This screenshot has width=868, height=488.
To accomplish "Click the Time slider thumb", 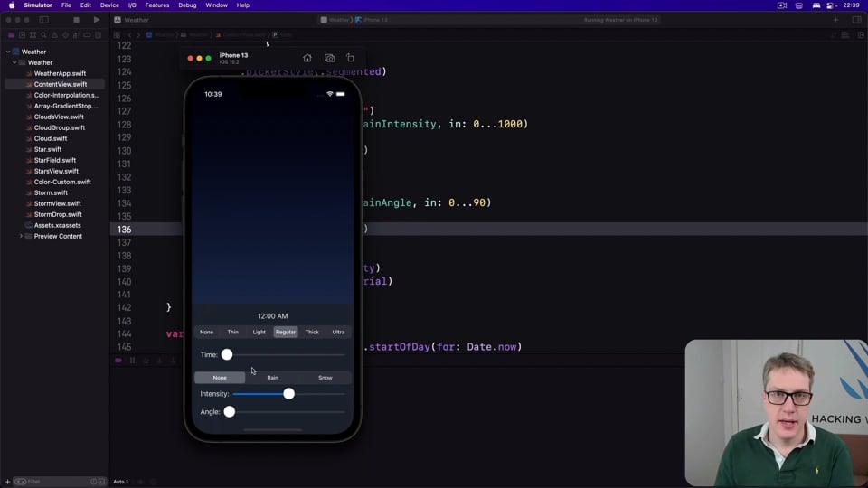I will coord(227,354).
